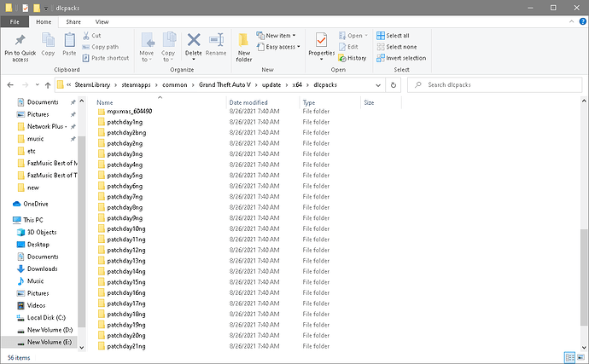Click the Help question mark icon
The height and width of the screenshot is (364, 589).
point(583,22)
